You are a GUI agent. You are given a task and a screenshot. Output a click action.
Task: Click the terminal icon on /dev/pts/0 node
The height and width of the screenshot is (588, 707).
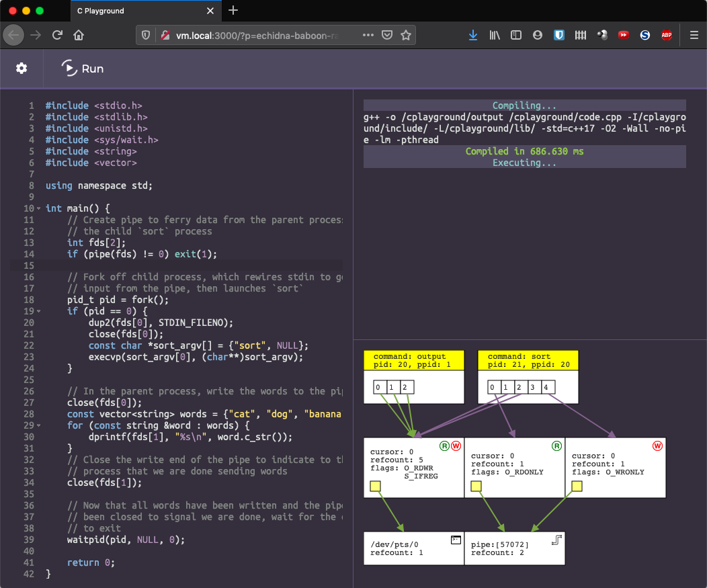coord(456,539)
